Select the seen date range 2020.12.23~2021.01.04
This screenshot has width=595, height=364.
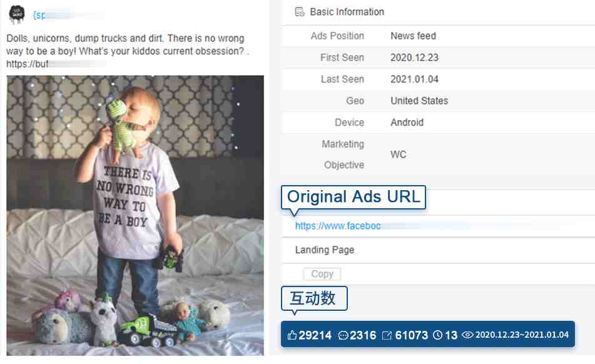[522, 335]
